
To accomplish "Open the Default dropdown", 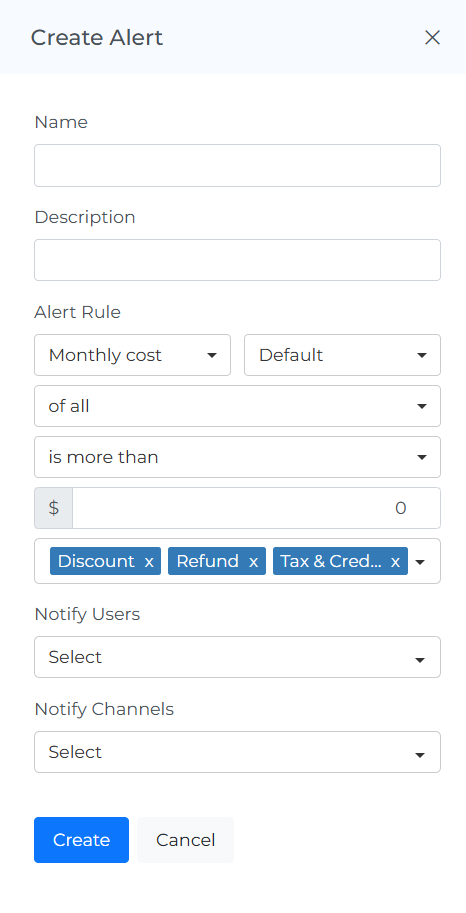I will (343, 355).
